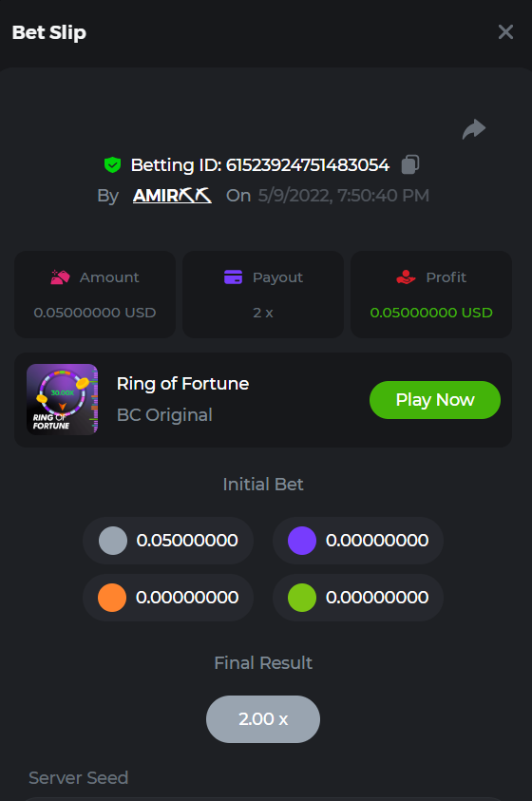Open the AMIR user profile link

coord(172,195)
